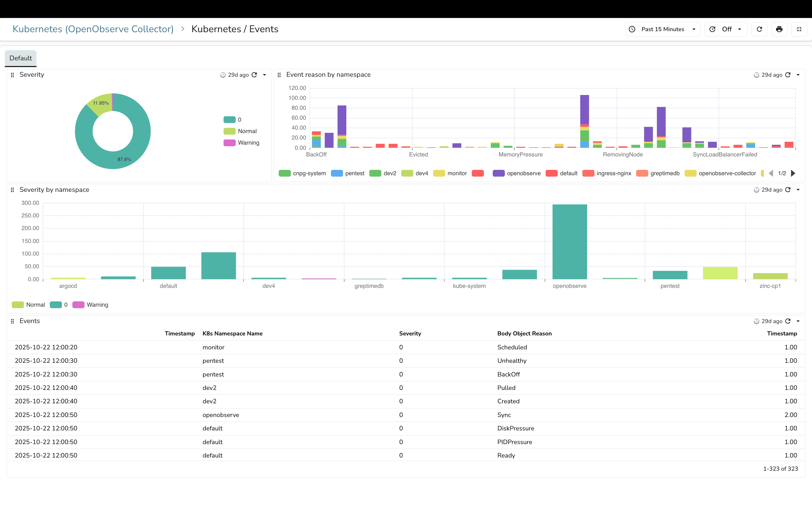Screen dimensions: 812x527
Task: Click the drag handle of the Severity panel
Action: pos(12,75)
